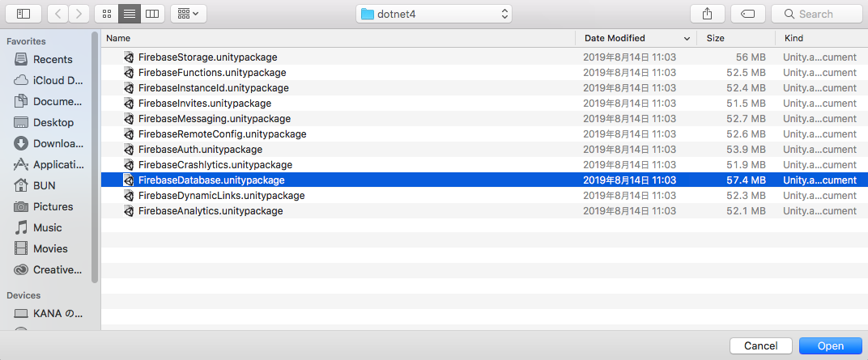The width and height of the screenshot is (868, 360).
Task: Select FirebaseCrashlytics.unitypackage file name
Action: tap(215, 165)
